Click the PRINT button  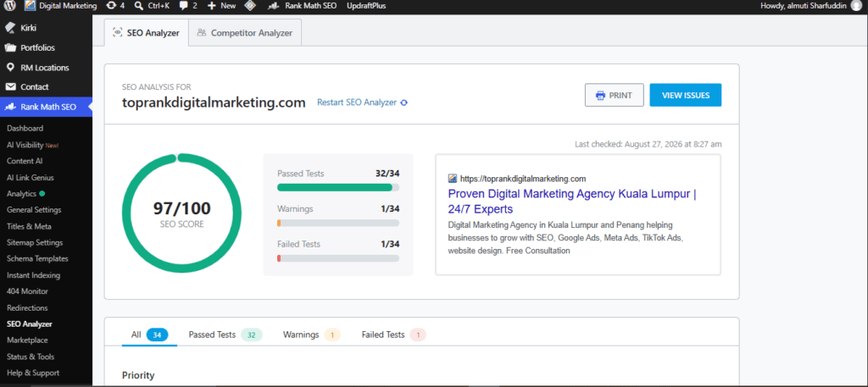pos(614,95)
